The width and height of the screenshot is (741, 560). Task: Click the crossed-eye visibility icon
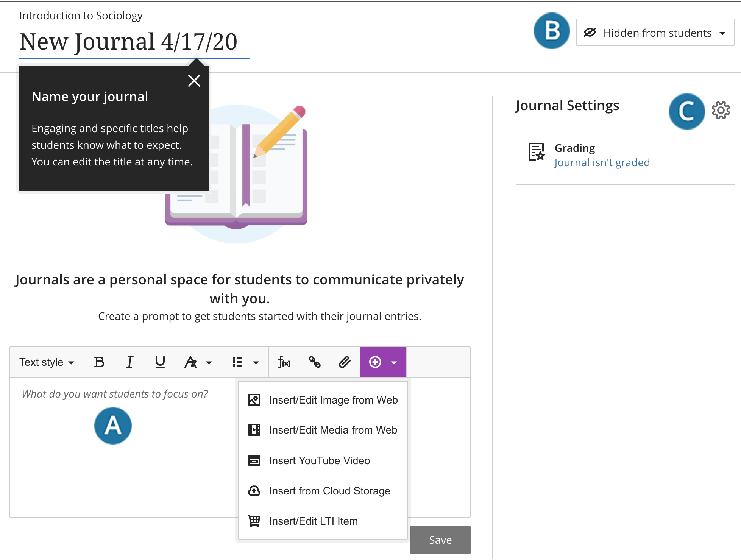590,33
